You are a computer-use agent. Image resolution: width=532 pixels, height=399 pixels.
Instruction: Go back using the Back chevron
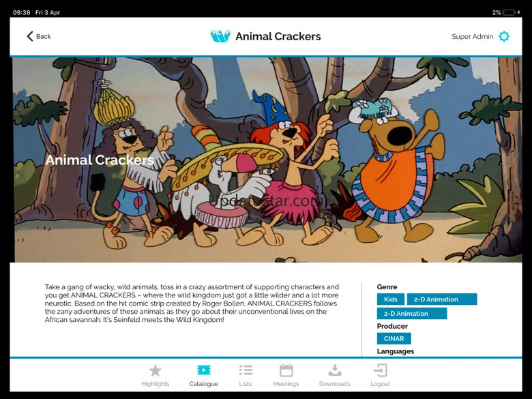[x=30, y=36]
